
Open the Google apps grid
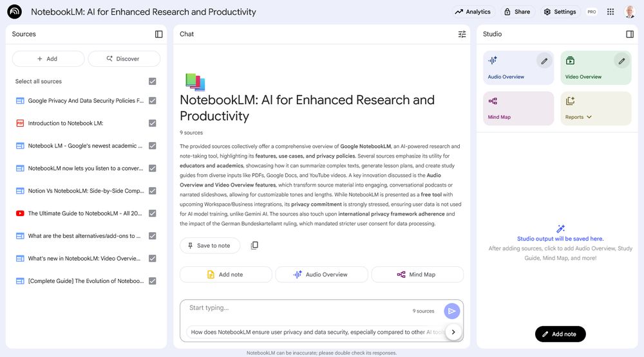click(611, 12)
